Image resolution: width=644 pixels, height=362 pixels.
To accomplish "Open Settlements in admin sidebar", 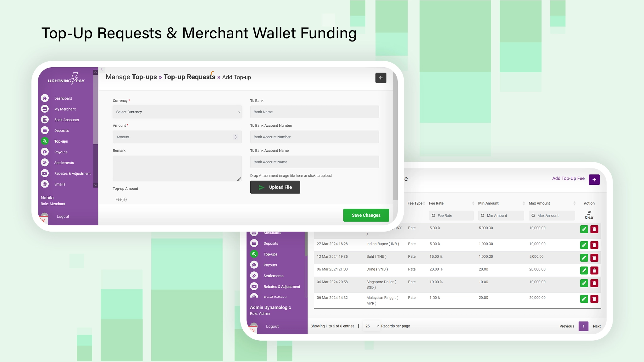I will point(273,276).
